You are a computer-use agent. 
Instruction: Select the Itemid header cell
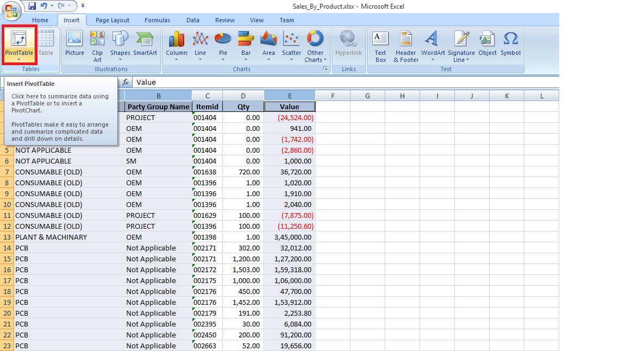(208, 106)
